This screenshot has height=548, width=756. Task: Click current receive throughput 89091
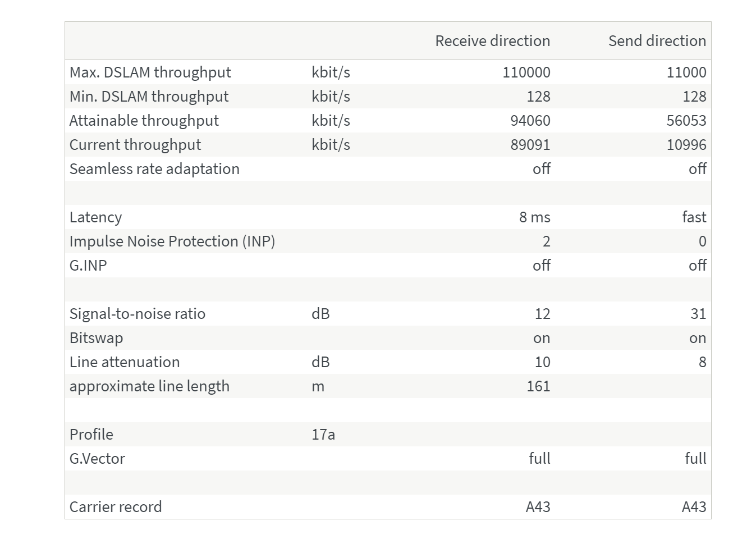(x=530, y=145)
